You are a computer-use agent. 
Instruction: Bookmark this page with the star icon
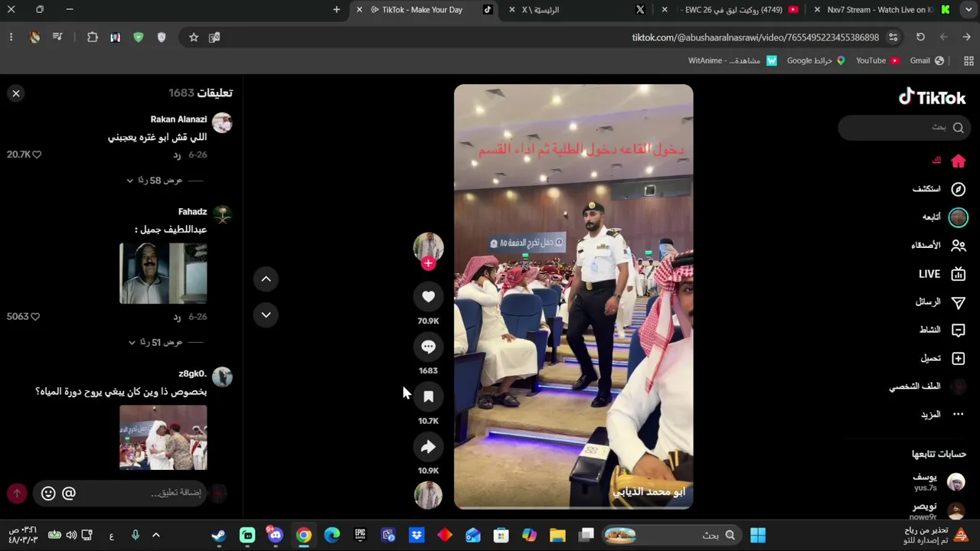pos(194,37)
